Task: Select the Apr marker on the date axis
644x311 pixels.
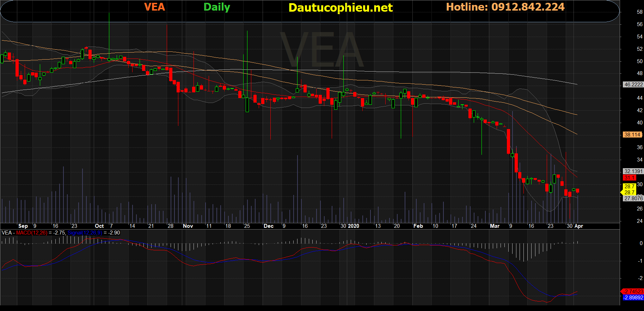Action: click(579, 226)
